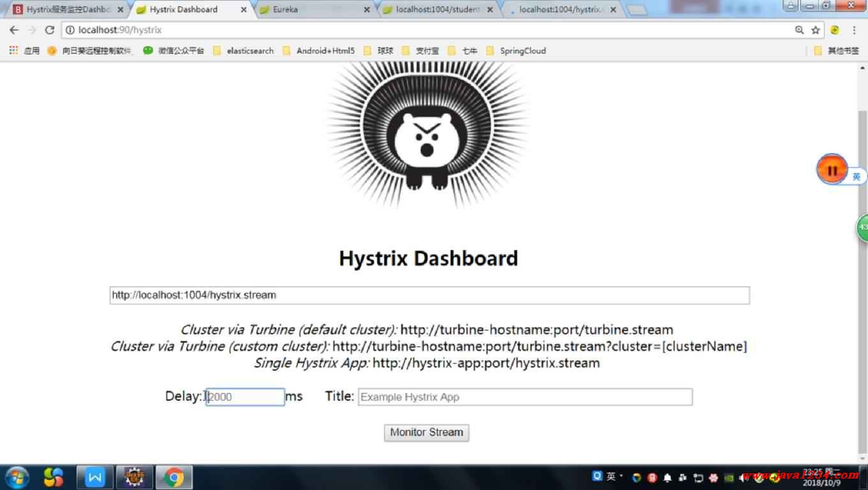The height and width of the screenshot is (490, 868).
Task: Click the Single Hystrix App URL text
Action: point(486,363)
